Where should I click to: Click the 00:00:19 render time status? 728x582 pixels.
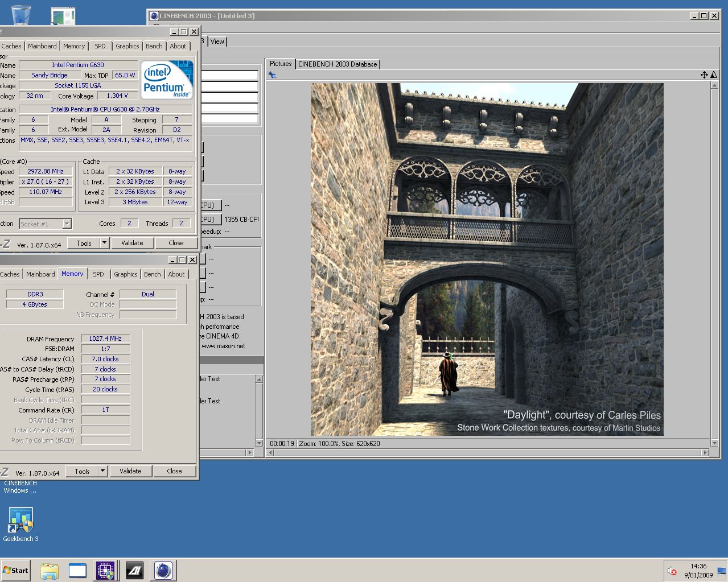(x=282, y=443)
